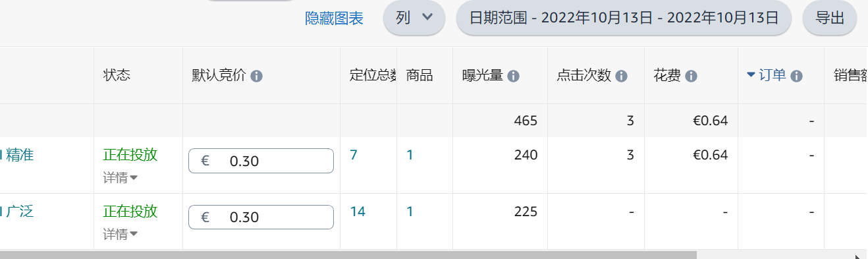Expand 详情 under 广泛 row
This screenshot has width=868, height=259.
[x=120, y=234]
